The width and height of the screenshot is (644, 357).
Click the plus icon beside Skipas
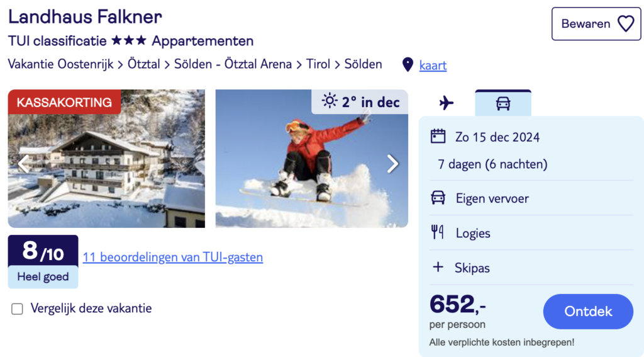point(438,268)
